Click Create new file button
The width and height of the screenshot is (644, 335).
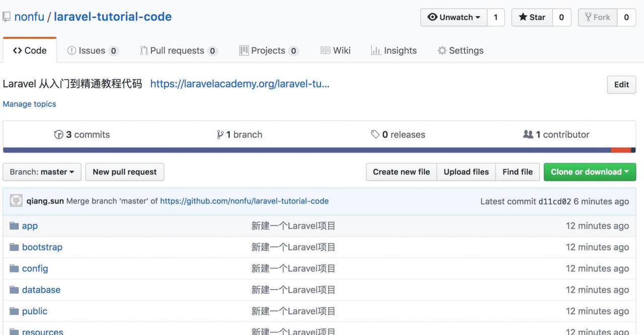[401, 172]
